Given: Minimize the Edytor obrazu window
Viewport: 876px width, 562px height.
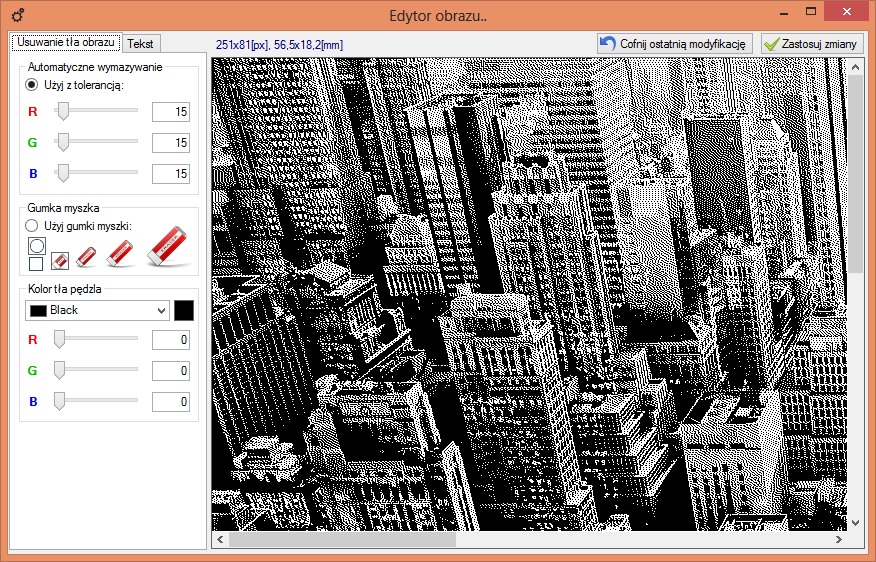Looking at the screenshot, I should [x=784, y=12].
